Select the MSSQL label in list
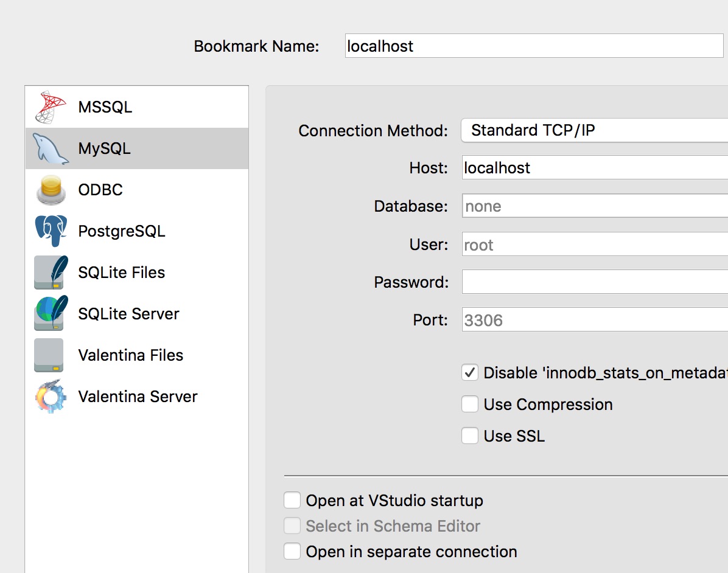The image size is (728, 573). pyautogui.click(x=105, y=107)
